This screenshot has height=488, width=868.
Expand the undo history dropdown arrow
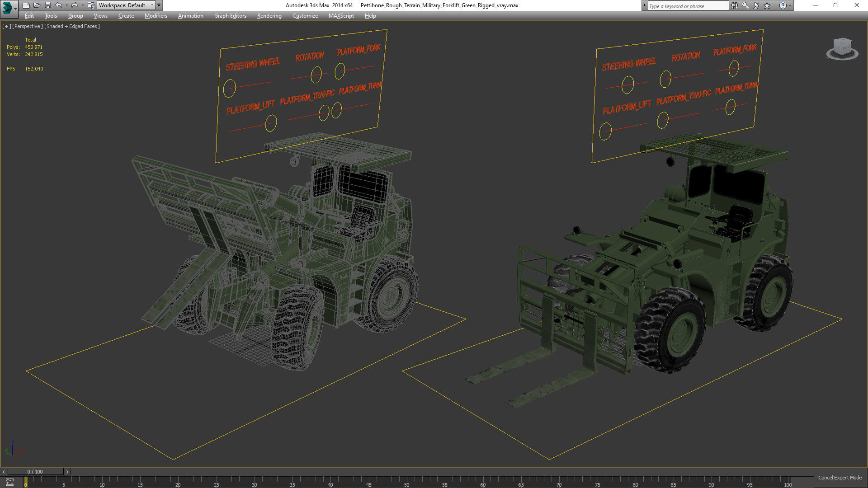tap(66, 5)
